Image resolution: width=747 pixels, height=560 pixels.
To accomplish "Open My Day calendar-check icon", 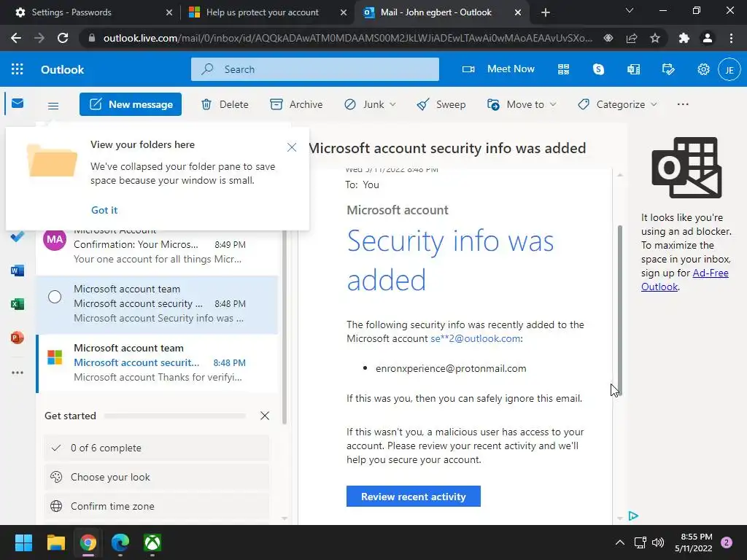I will (x=668, y=69).
